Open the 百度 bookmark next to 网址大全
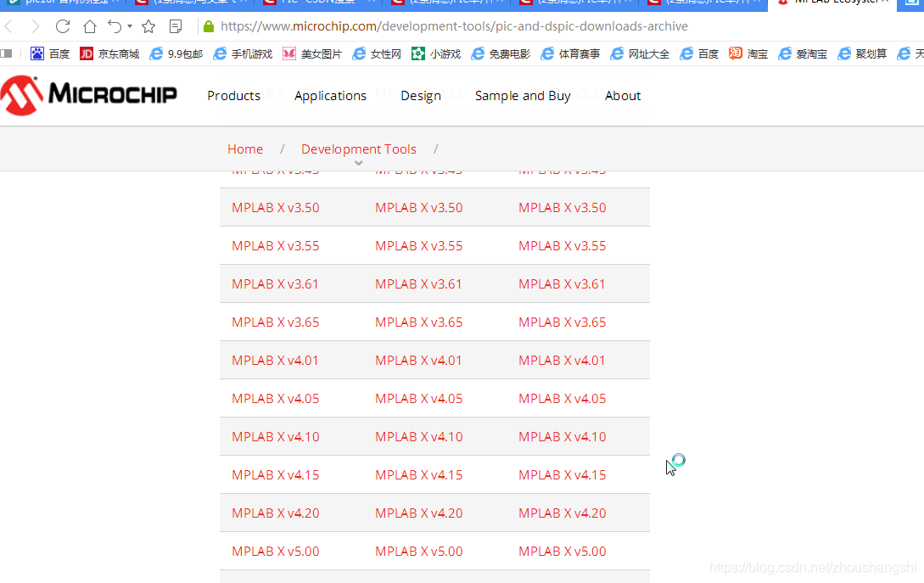 coord(699,53)
